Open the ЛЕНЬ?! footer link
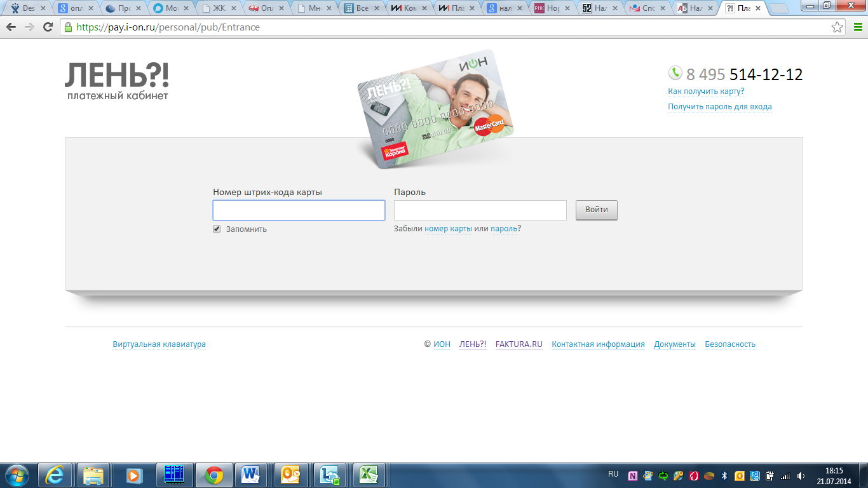The image size is (868, 488). tap(473, 344)
